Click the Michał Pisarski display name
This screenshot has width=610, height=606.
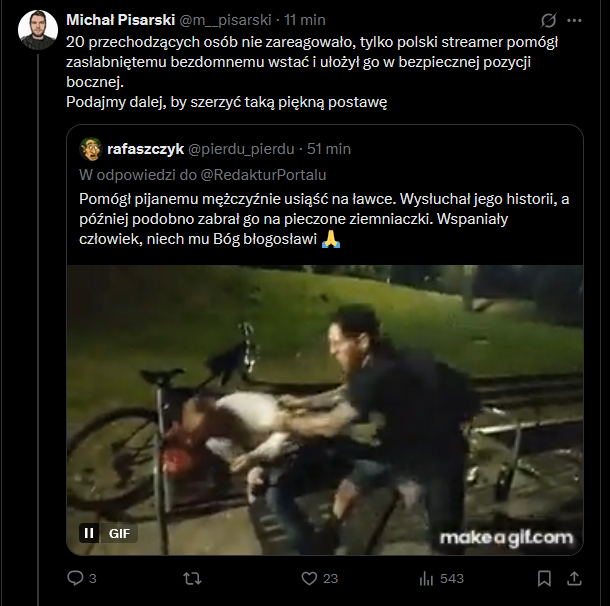pos(120,19)
